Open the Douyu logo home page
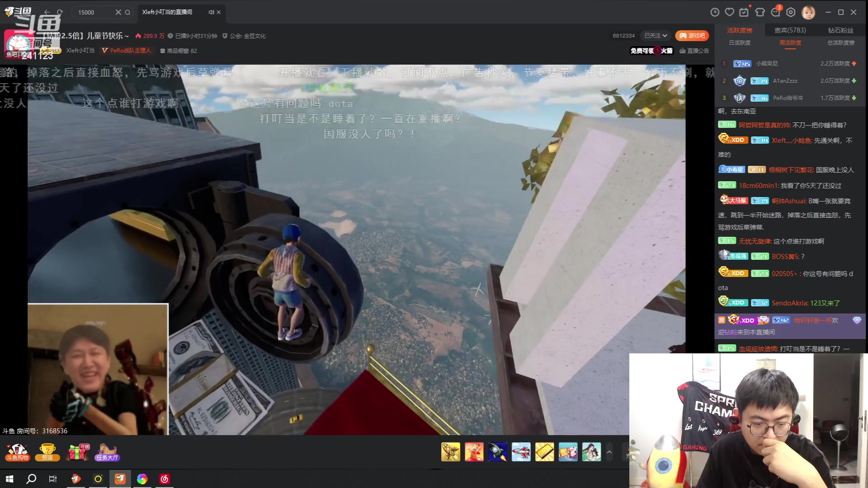 18,12
